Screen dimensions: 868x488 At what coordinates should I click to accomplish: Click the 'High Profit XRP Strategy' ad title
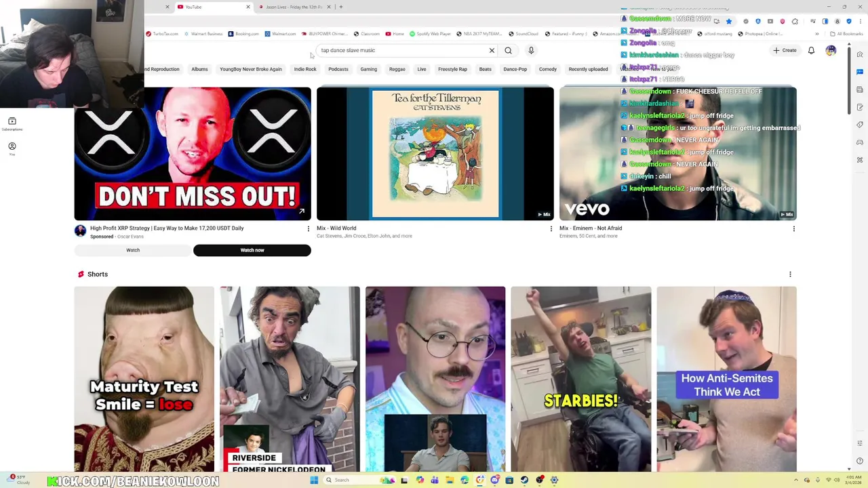coord(167,228)
